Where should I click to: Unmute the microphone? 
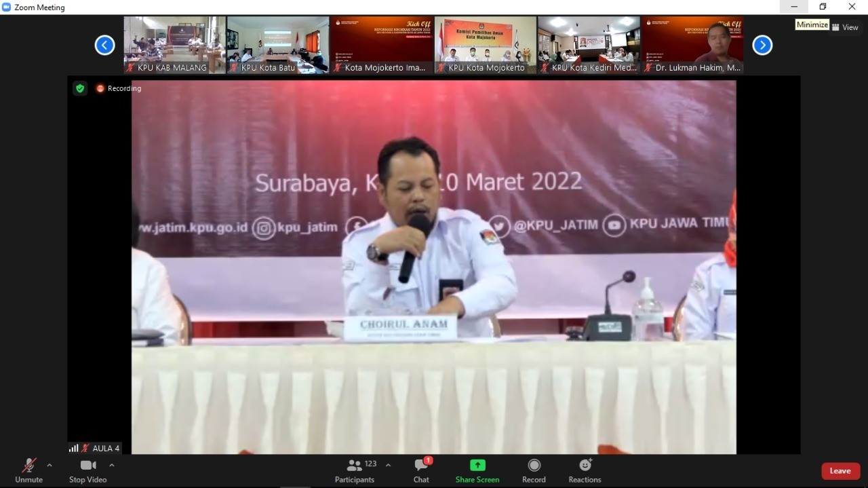point(28,470)
